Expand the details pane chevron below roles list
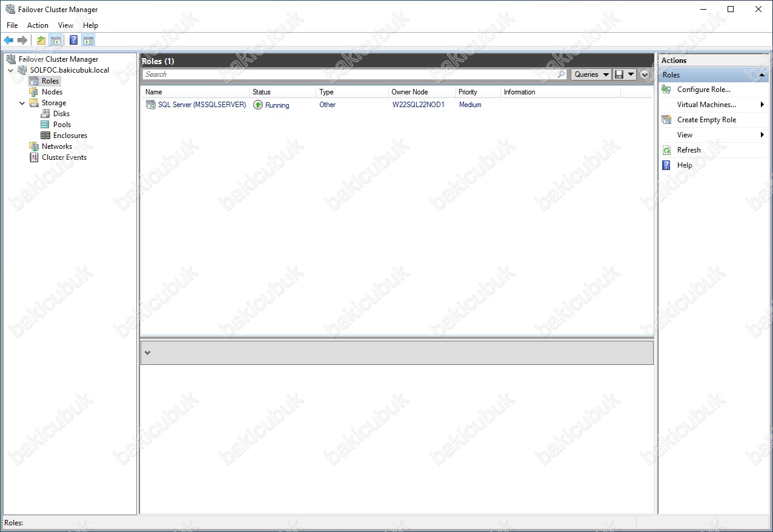773x532 pixels. click(x=147, y=353)
